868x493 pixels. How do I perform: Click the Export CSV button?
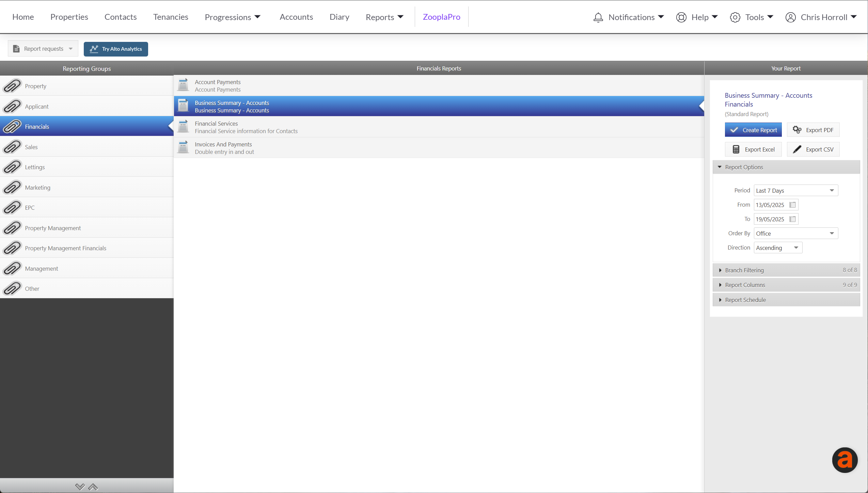click(x=813, y=149)
